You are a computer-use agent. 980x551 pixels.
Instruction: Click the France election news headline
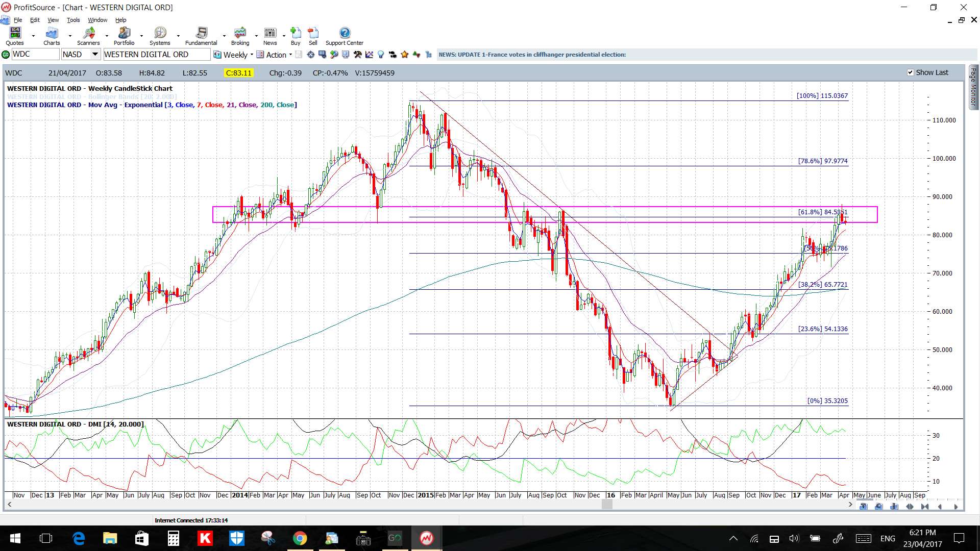pyautogui.click(x=532, y=55)
